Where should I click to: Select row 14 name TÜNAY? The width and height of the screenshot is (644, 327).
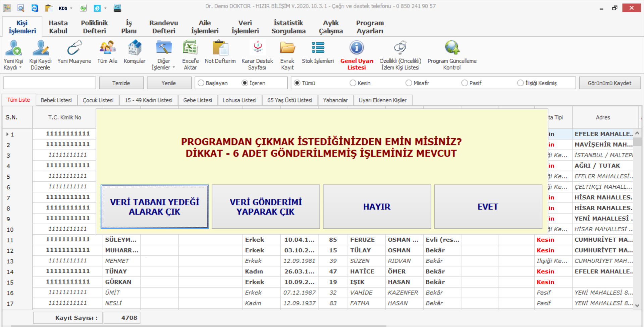pos(116,271)
